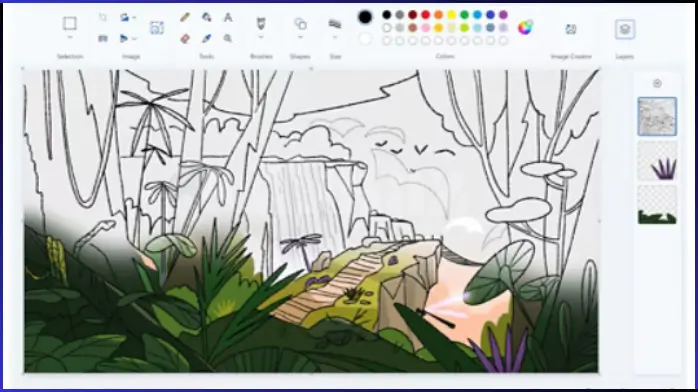Click the Rotate image icon
Screen dimensions: 698x392
[124, 17]
